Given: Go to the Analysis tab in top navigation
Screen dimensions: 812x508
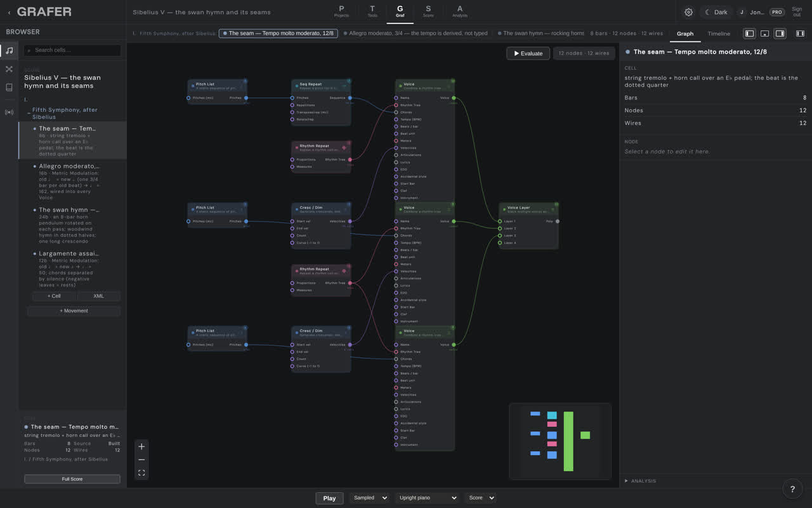Looking at the screenshot, I should pos(460,11).
